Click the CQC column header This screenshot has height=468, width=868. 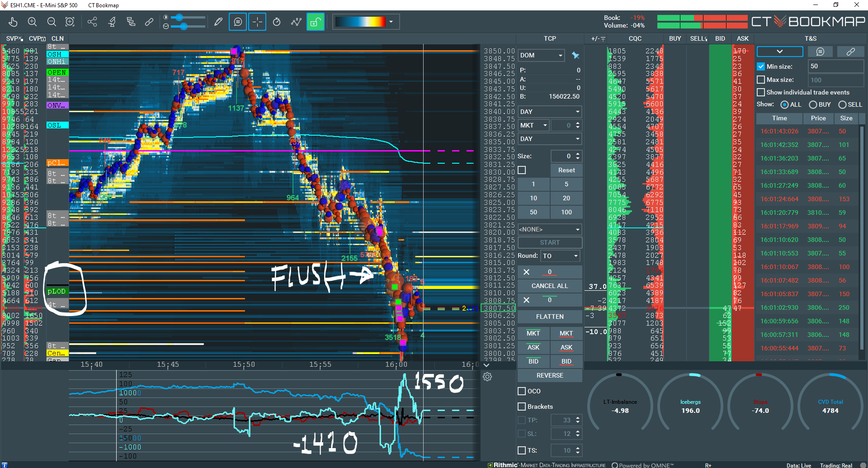coord(635,38)
